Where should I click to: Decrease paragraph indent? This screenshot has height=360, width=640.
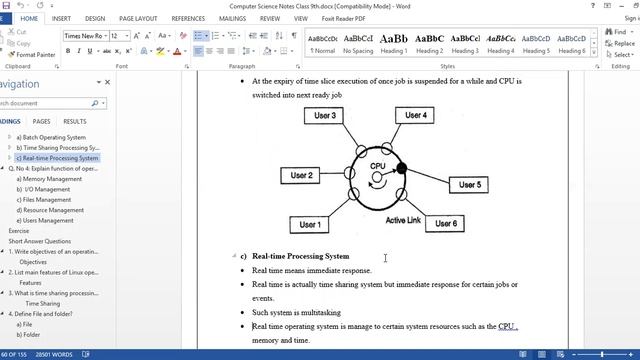pos(253,36)
